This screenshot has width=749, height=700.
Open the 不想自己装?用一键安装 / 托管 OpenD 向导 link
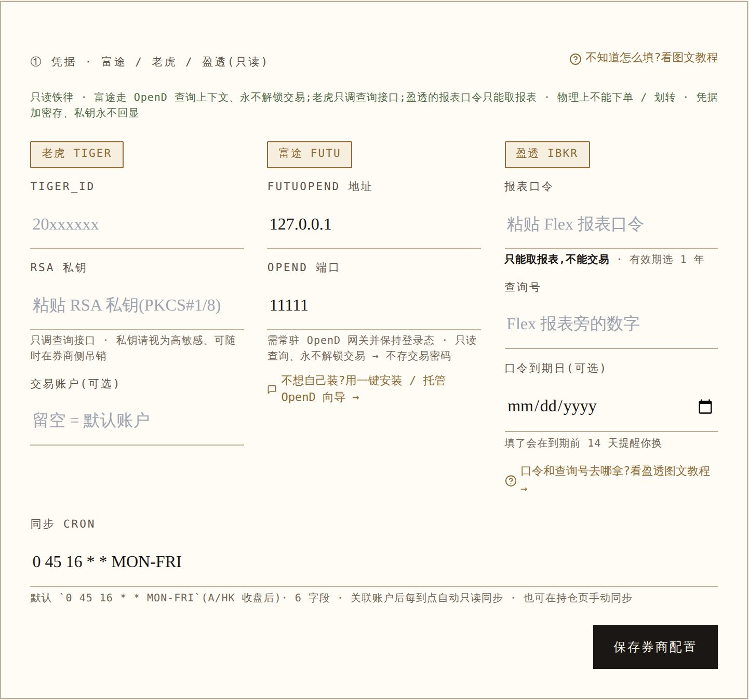363,389
